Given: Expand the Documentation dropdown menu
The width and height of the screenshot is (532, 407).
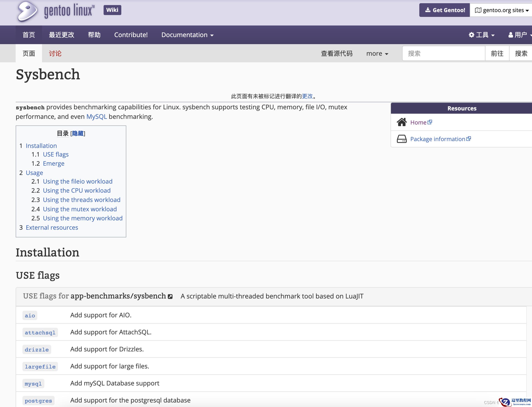Looking at the screenshot, I should [x=187, y=35].
